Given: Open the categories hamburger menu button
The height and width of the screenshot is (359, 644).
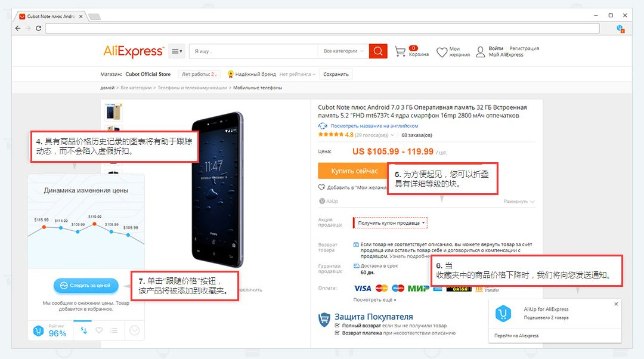Looking at the screenshot, I should [x=177, y=51].
